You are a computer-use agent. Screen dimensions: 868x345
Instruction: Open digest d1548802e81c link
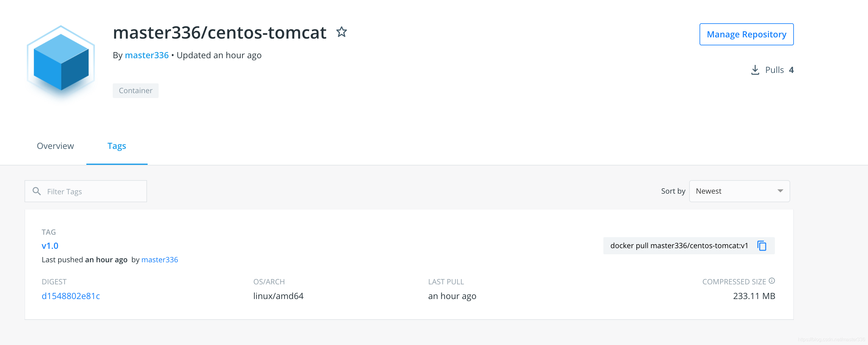71,296
